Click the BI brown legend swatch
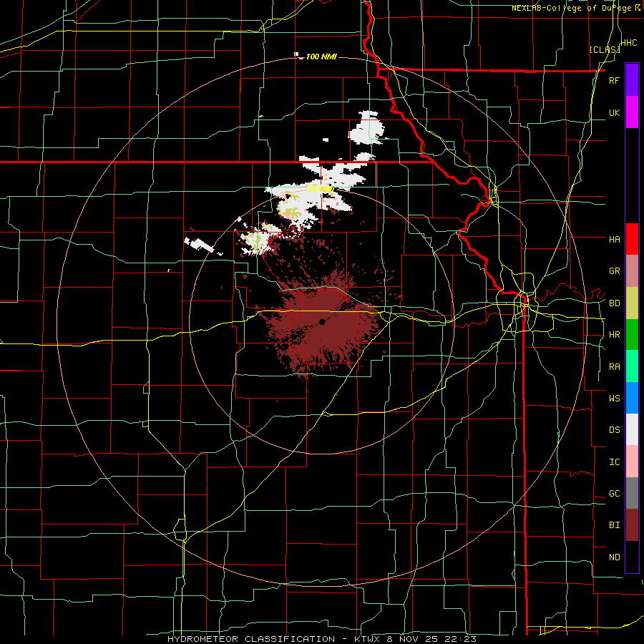Image resolution: width=644 pixels, height=644 pixels. [632, 525]
